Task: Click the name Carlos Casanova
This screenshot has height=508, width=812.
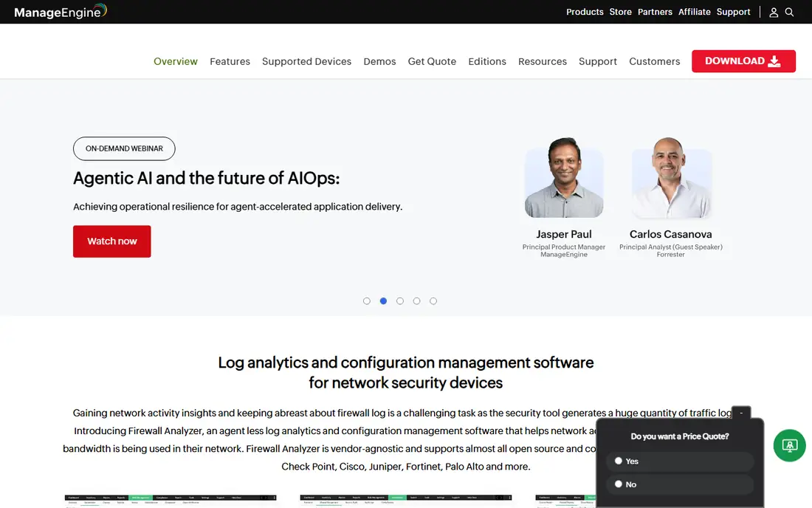Action: 670,234
